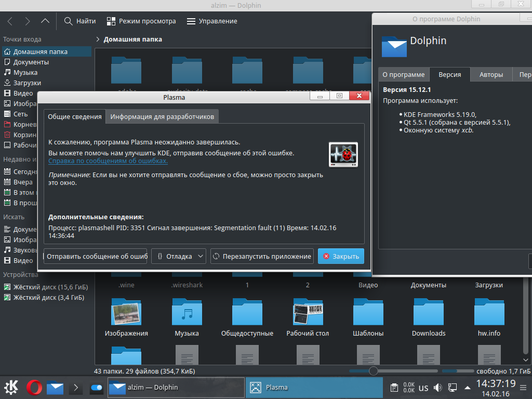Click the .wine folder label

(x=126, y=285)
